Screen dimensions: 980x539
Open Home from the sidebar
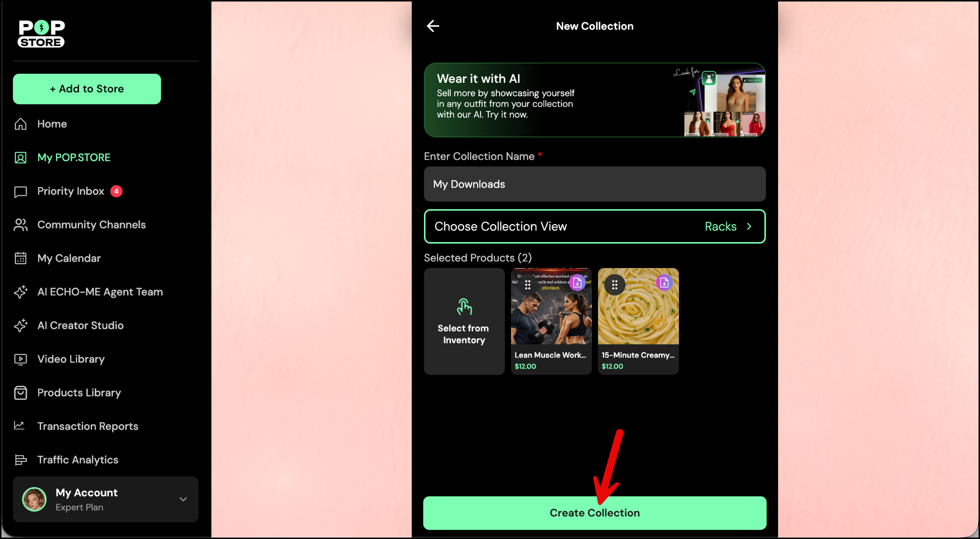(x=52, y=124)
